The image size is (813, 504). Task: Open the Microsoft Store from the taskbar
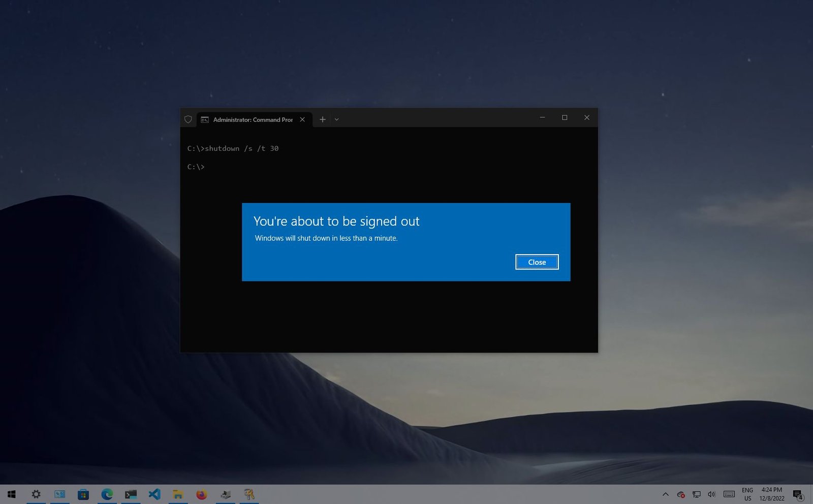(83, 493)
